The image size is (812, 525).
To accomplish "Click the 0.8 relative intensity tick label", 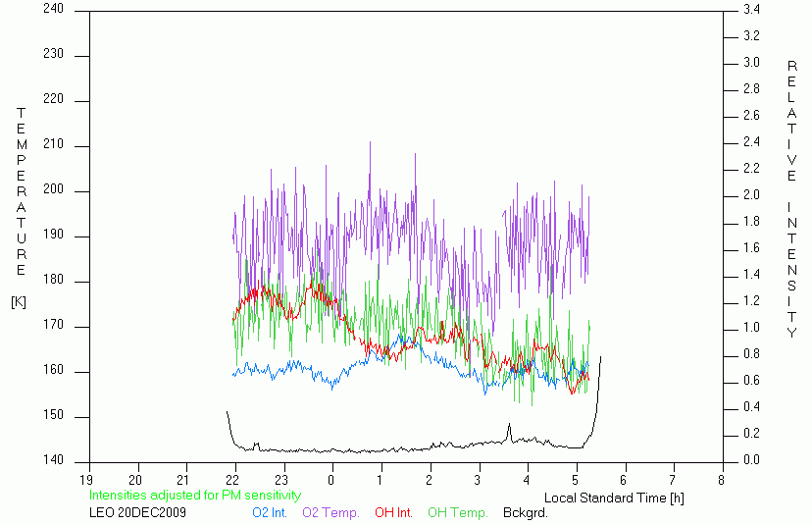I will pos(751,354).
